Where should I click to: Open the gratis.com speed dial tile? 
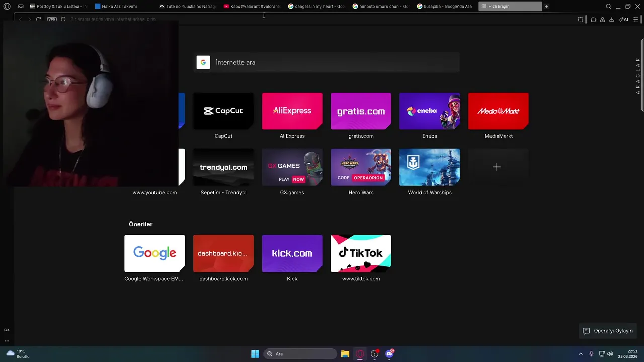tap(361, 111)
